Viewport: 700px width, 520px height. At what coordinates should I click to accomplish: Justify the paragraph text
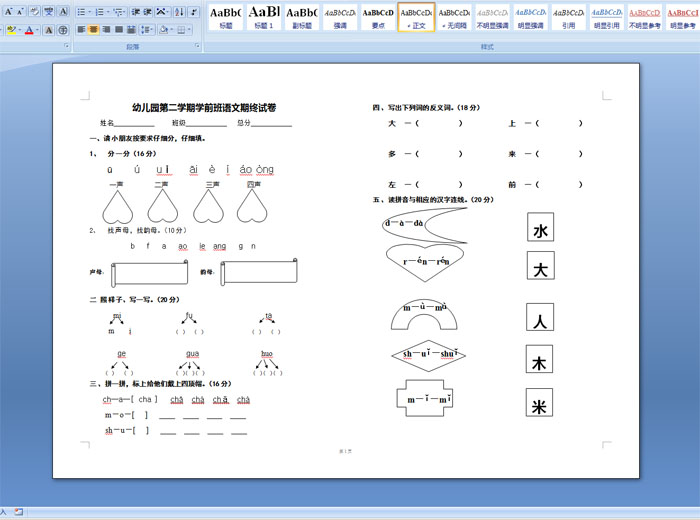coord(119,30)
